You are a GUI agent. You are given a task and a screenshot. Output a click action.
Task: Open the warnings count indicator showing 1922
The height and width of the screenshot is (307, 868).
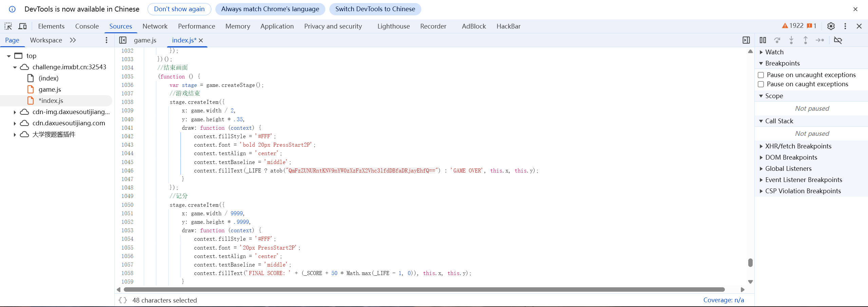click(792, 26)
